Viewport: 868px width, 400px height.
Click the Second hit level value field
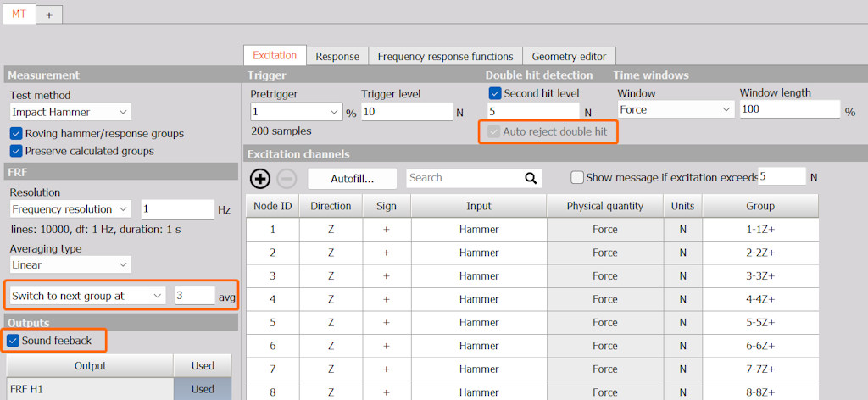[x=533, y=112]
